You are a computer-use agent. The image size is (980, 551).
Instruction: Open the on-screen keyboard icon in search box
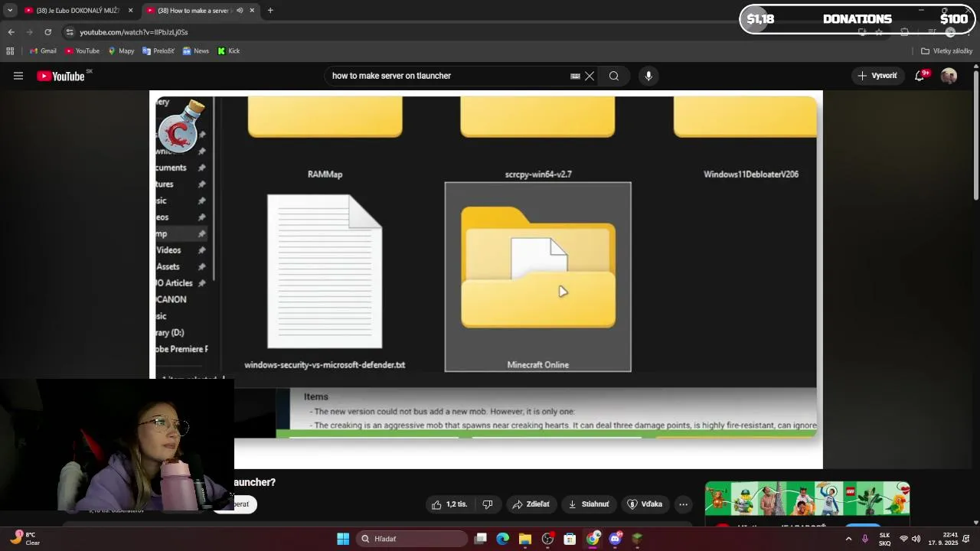click(x=575, y=76)
